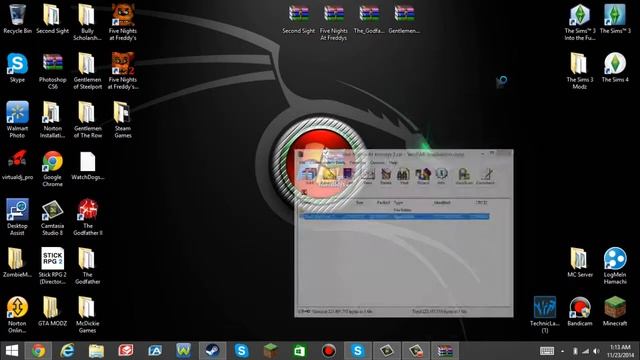Click the Delete icon in WinRAR toolbar
Viewport: 640px width, 360px height.
386,176
